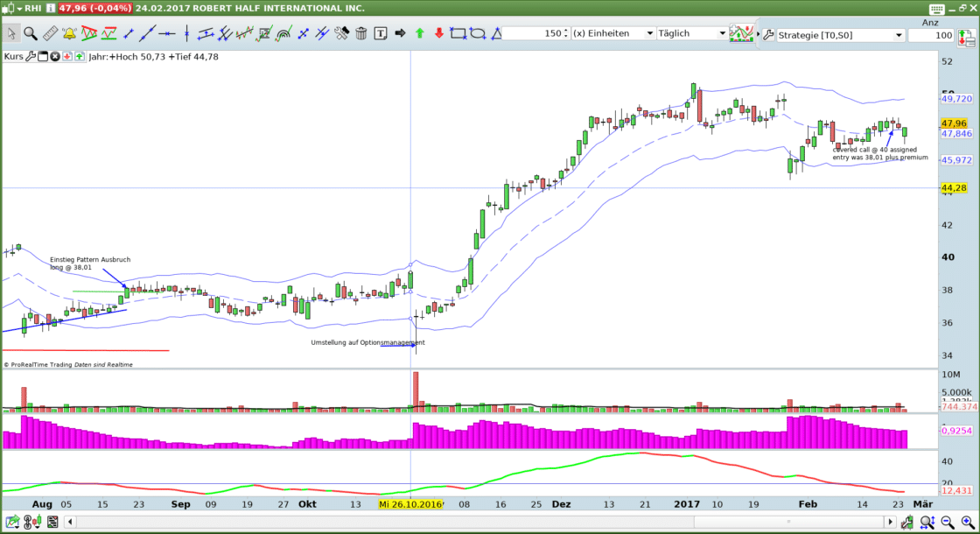Select the support and resistance lines tool

pyautogui.click(x=108, y=33)
